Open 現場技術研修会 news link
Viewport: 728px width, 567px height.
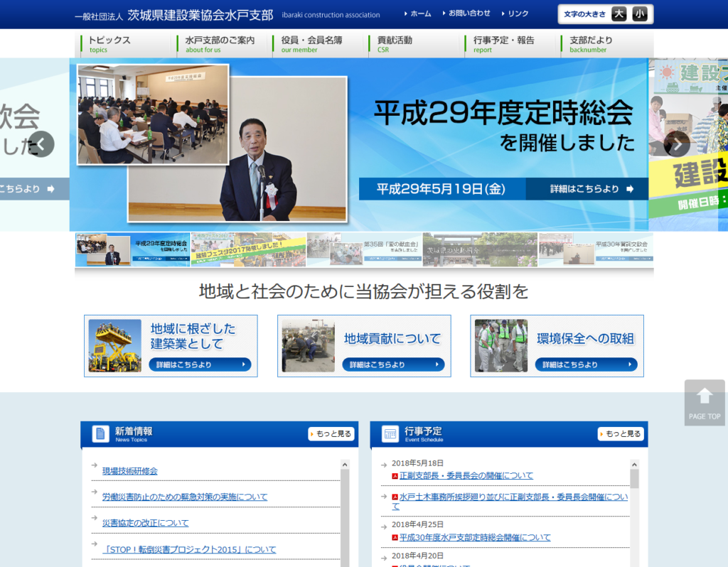[x=130, y=471]
